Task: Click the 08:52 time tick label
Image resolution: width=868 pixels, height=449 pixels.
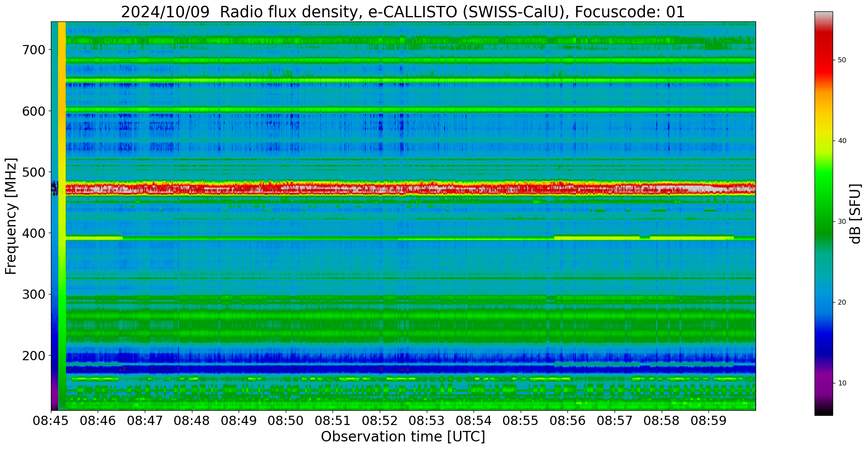Action: point(380,421)
